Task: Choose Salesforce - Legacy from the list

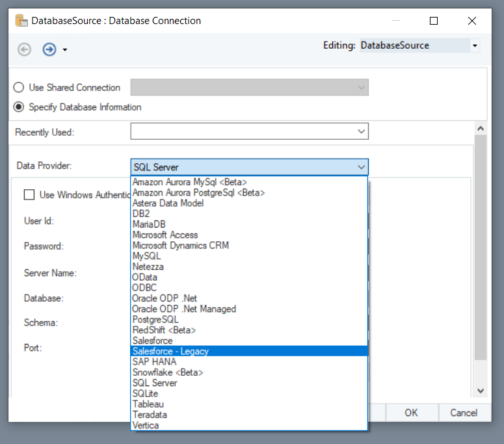Action: coord(170,351)
